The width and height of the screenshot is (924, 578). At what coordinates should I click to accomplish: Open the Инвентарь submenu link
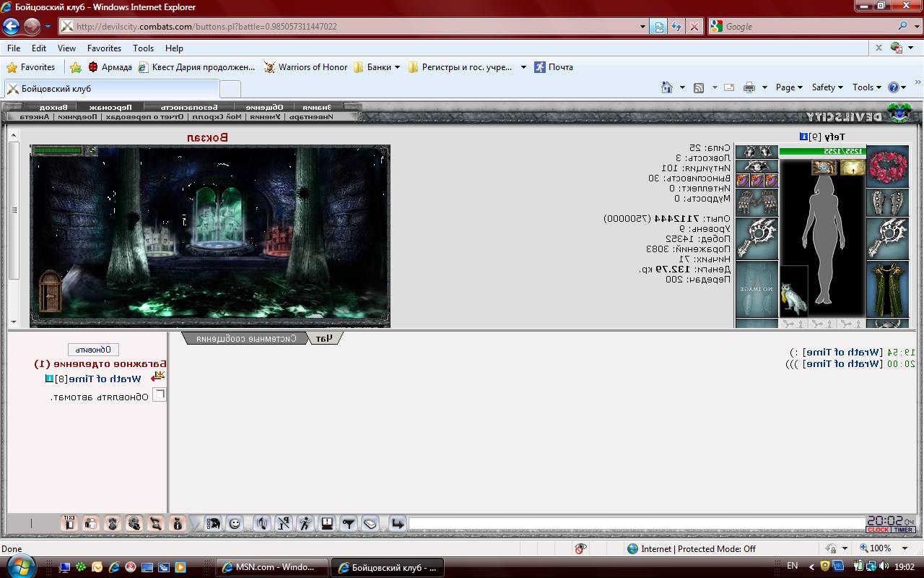310,116
